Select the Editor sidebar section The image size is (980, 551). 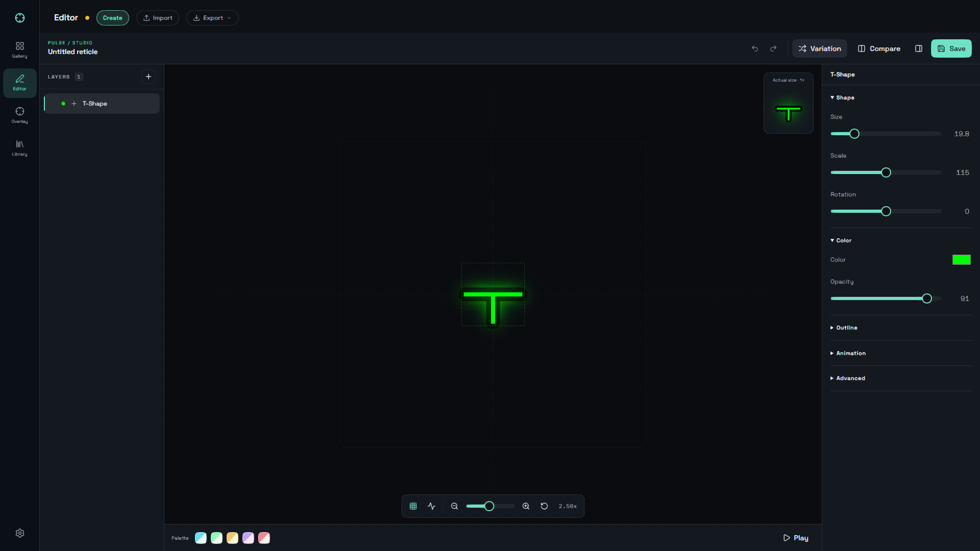pyautogui.click(x=20, y=83)
